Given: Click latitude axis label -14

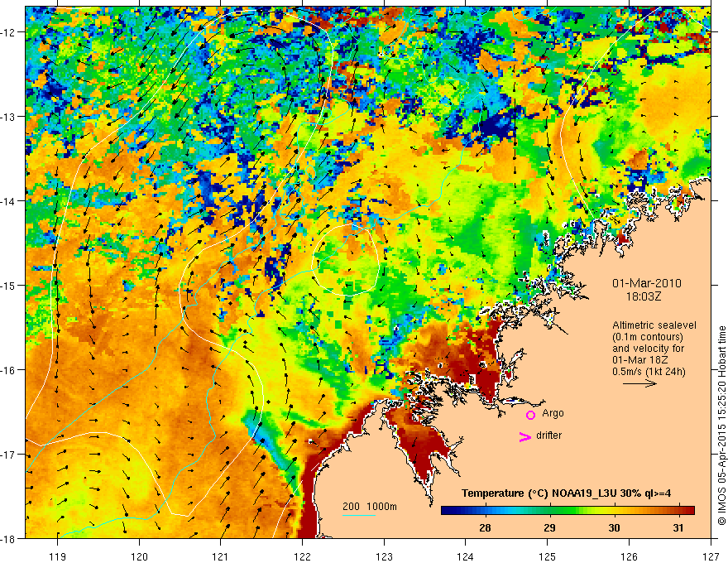Looking at the screenshot, I should tap(10, 201).
